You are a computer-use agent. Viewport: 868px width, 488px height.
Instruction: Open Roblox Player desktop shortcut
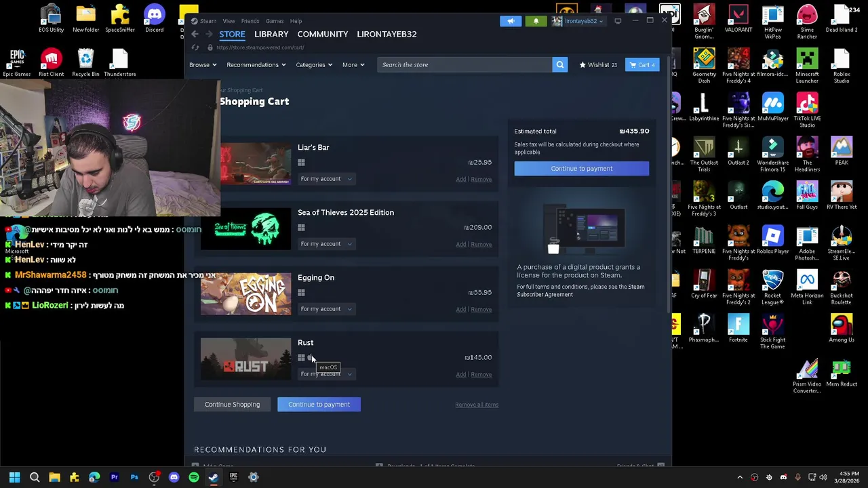772,240
